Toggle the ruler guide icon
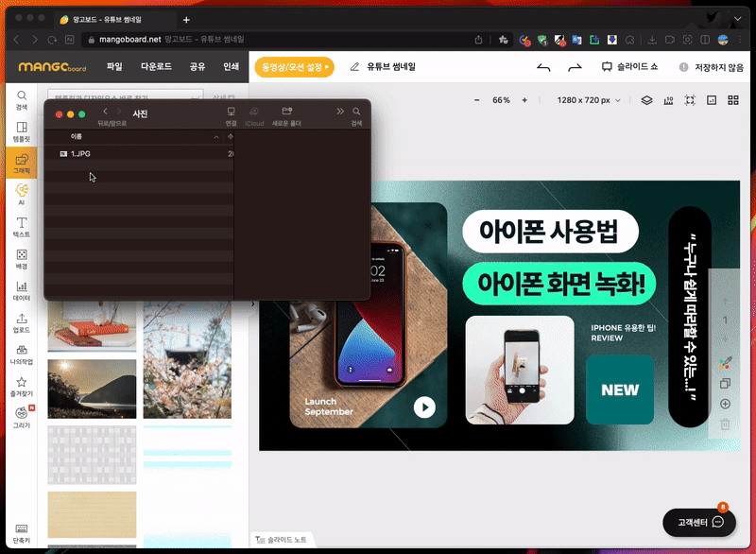 (668, 100)
